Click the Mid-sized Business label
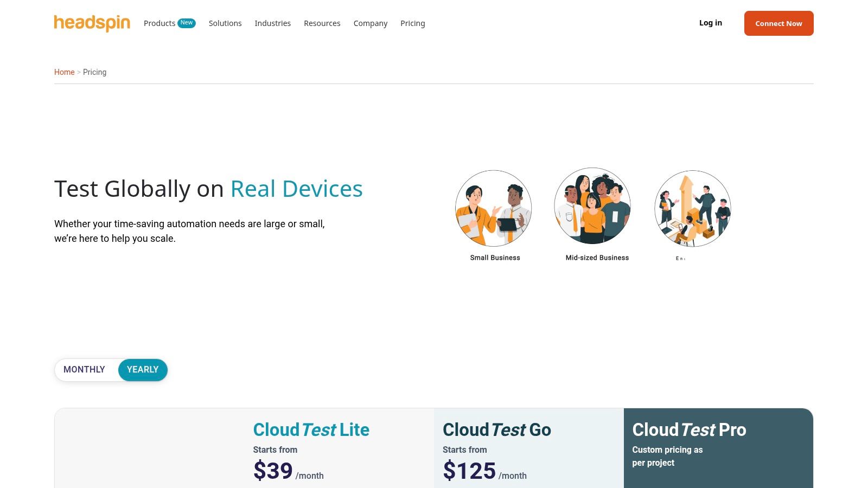 click(597, 258)
